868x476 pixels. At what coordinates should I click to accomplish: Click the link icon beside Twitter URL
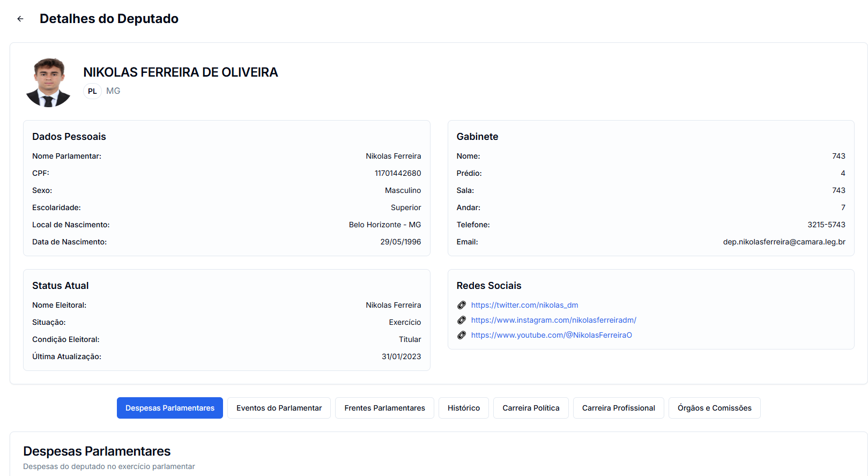(462, 305)
